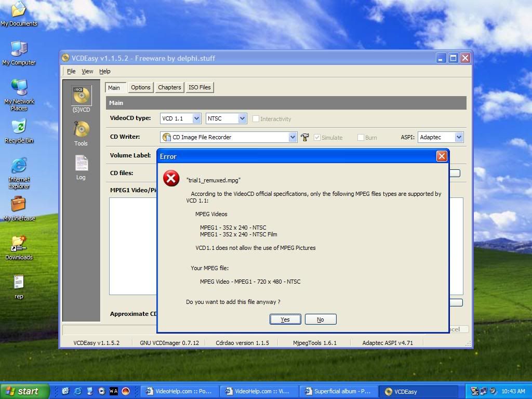532x399 pixels.
Task: Click the colorful display tray icon
Action: [x=475, y=391]
